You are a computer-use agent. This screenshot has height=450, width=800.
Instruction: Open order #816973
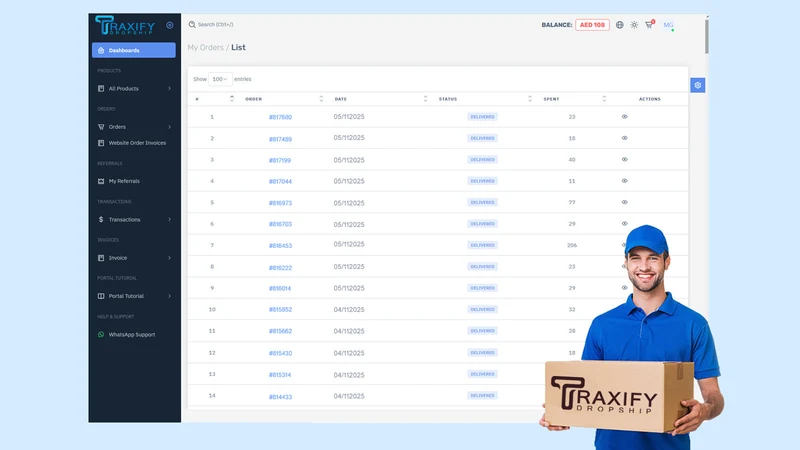coord(280,203)
